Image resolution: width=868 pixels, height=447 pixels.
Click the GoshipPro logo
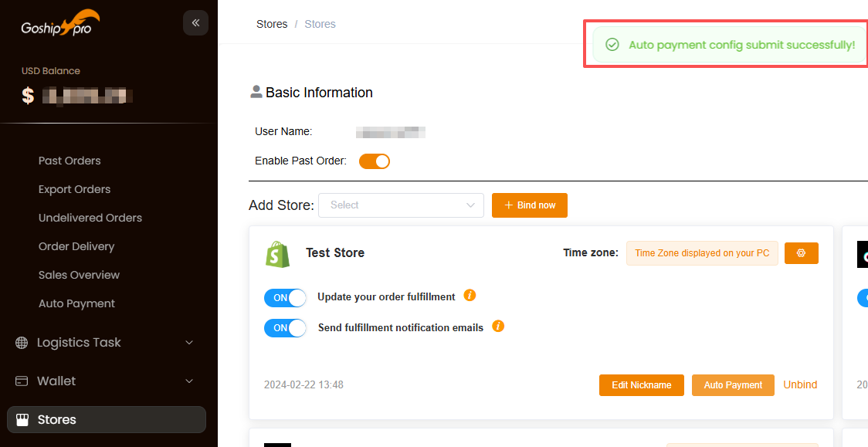61,25
